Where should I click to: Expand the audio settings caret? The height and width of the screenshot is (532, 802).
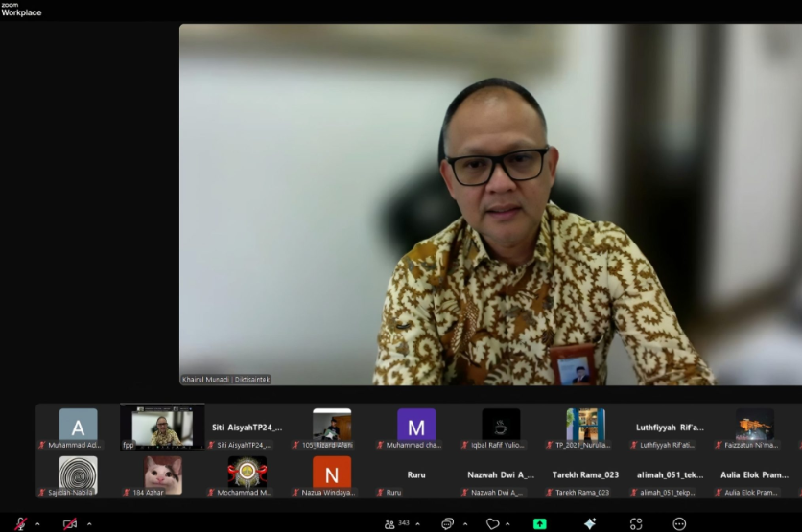pos(37,524)
